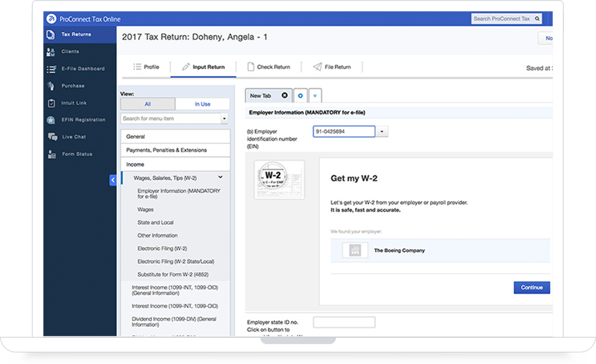This screenshot has height=364, width=596.
Task: Open Dividend Income (1099-DIV) General Information
Action: pyautogui.click(x=174, y=322)
